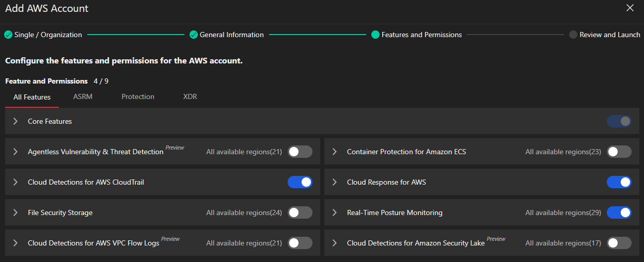Expand Cloud Detections for Amazon Security Lake
The image size is (644, 262).
click(335, 243)
